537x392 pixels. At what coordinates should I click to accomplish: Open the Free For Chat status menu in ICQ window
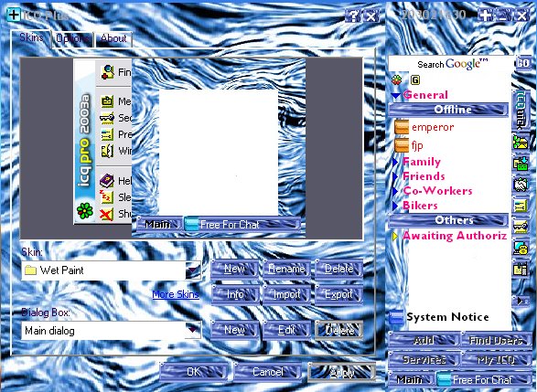pos(484,380)
